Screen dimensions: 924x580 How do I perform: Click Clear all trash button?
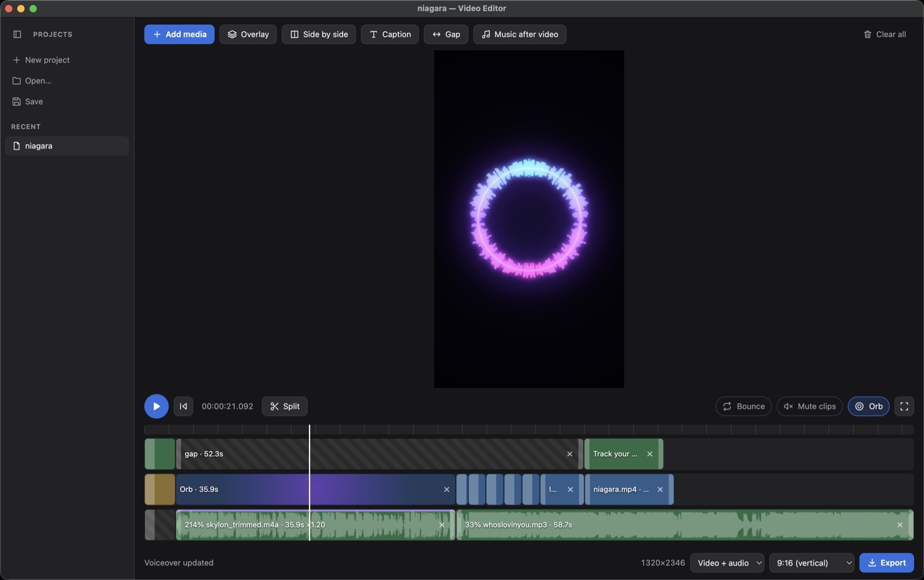pos(884,34)
